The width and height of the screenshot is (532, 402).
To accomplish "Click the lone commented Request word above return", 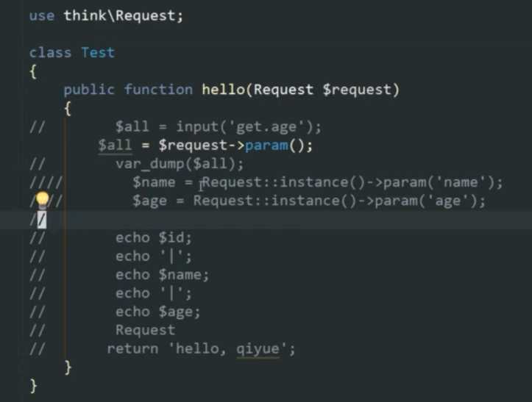I will 145,330.
